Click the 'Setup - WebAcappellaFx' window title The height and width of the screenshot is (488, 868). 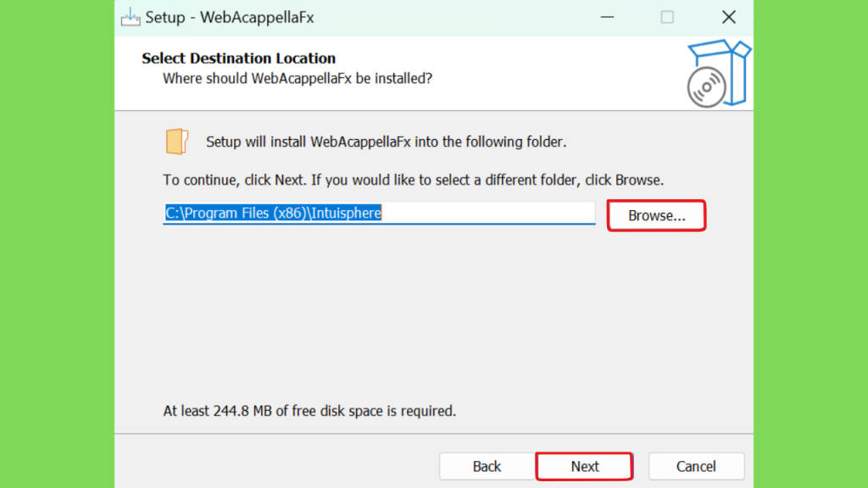[229, 18]
